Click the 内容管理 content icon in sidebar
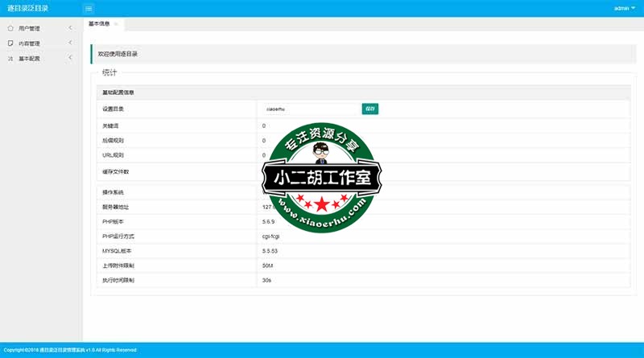Screen dimensions: 644x358 click(10, 43)
